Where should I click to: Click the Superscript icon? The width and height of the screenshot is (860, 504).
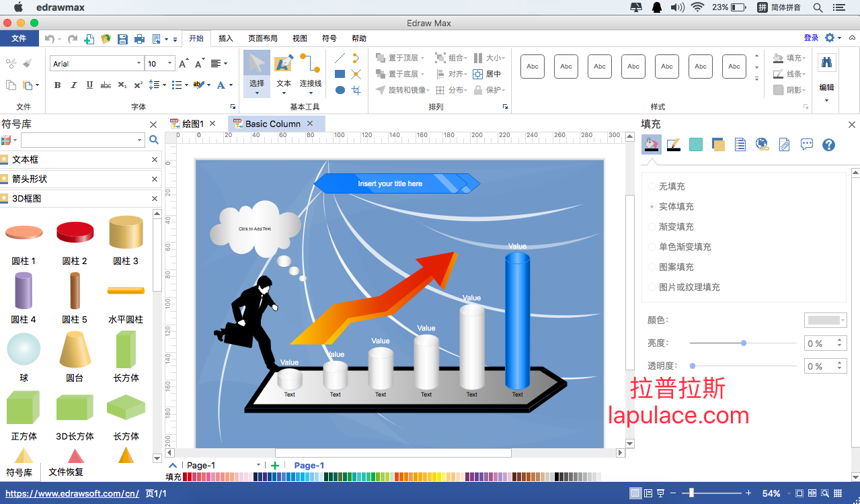(x=138, y=85)
